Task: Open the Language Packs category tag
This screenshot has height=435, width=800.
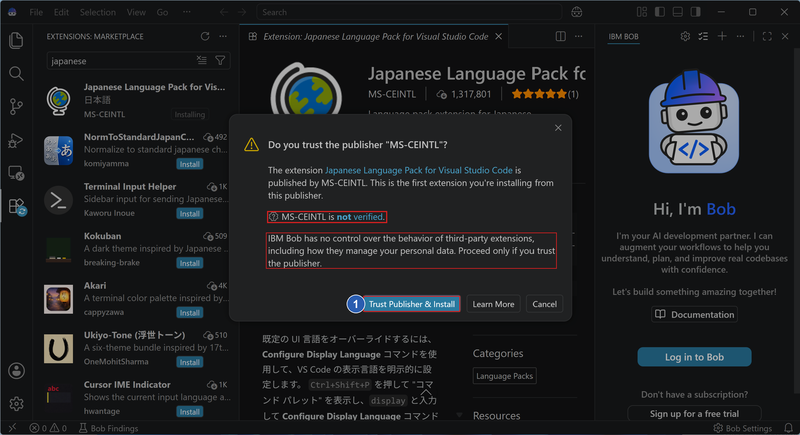Action: coord(504,376)
